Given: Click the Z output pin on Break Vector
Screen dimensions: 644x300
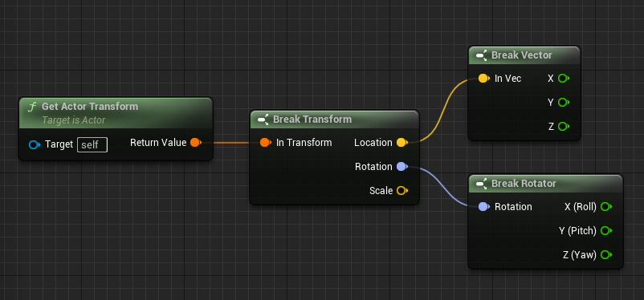Looking at the screenshot, I should (x=564, y=127).
